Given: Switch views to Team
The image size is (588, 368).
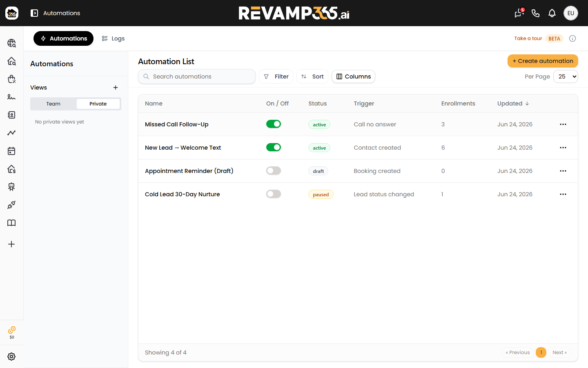Looking at the screenshot, I should pyautogui.click(x=53, y=104).
